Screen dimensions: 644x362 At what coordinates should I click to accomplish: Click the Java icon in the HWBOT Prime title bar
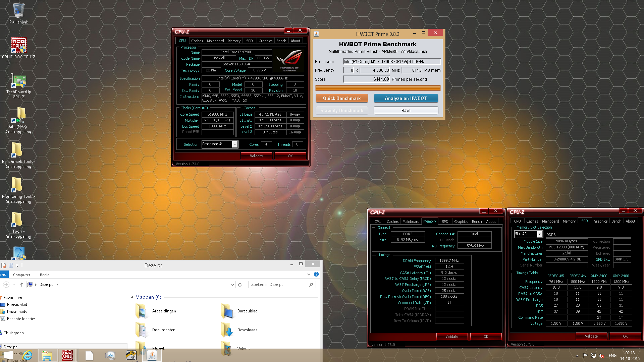[316, 34]
